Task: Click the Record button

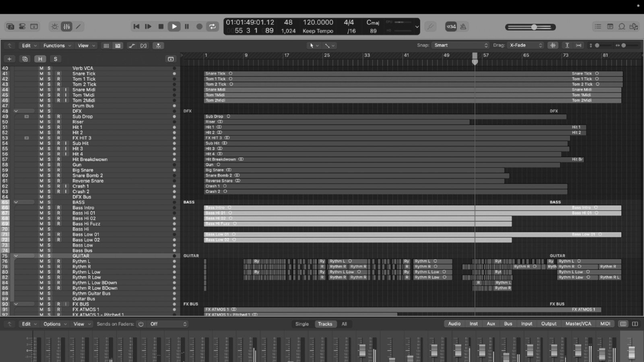Action: coord(199,27)
